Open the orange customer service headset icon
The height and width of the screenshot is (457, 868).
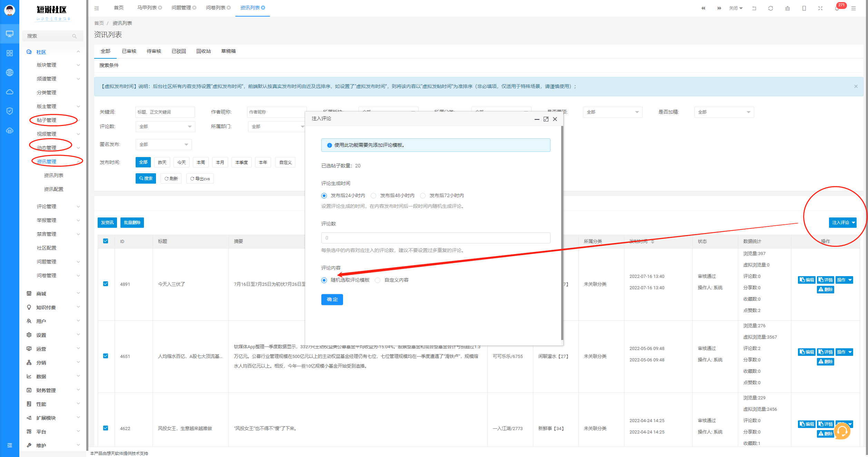click(842, 431)
